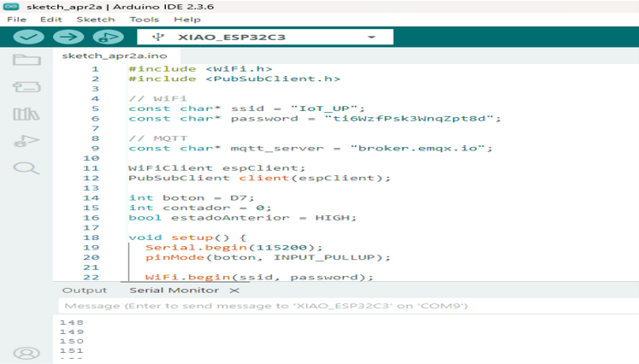The width and height of the screenshot is (639, 364).
Task: Click serial output value 149
Action: pyautogui.click(x=71, y=332)
